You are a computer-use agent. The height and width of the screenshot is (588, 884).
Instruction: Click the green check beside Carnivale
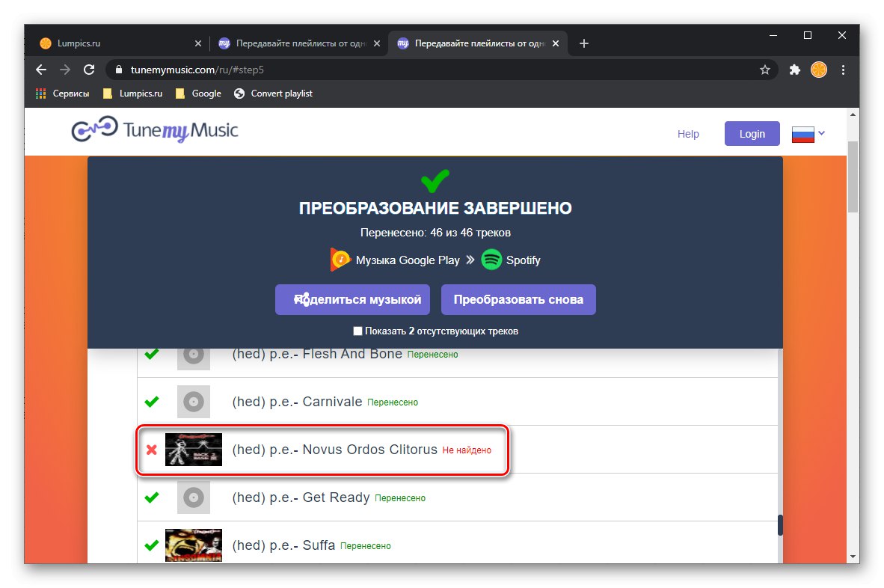point(152,402)
